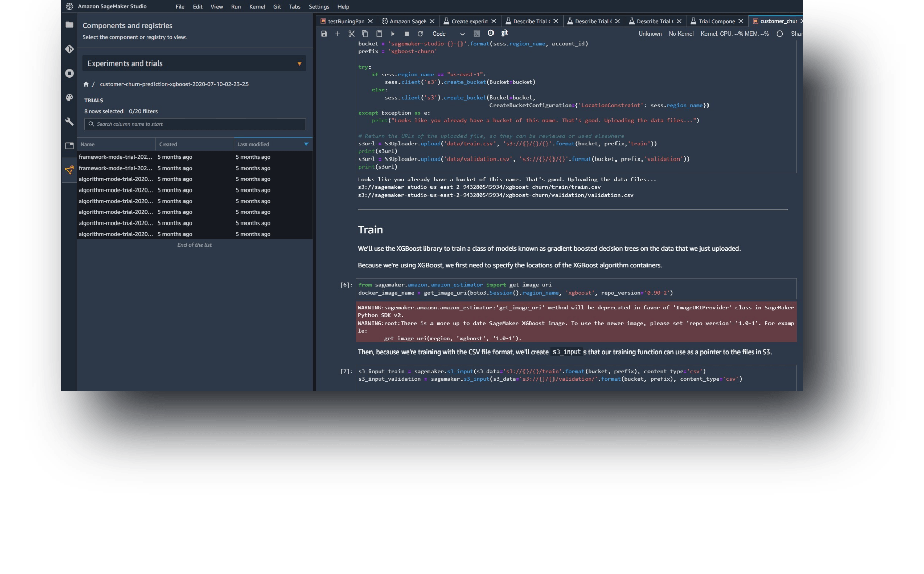Close the testRuningPan tab
The height and width of the screenshot is (574, 924).
click(x=371, y=21)
